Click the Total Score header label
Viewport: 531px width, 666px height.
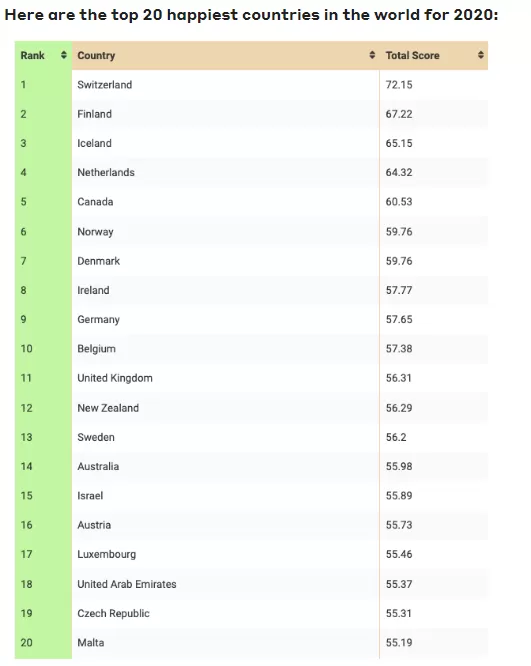point(412,56)
